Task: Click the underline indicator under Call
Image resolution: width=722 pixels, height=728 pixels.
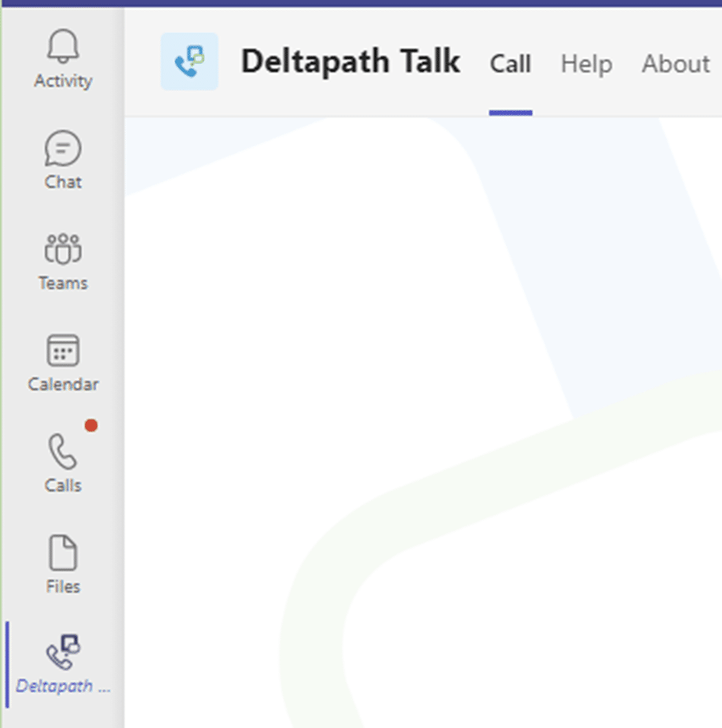Action: 509,112
